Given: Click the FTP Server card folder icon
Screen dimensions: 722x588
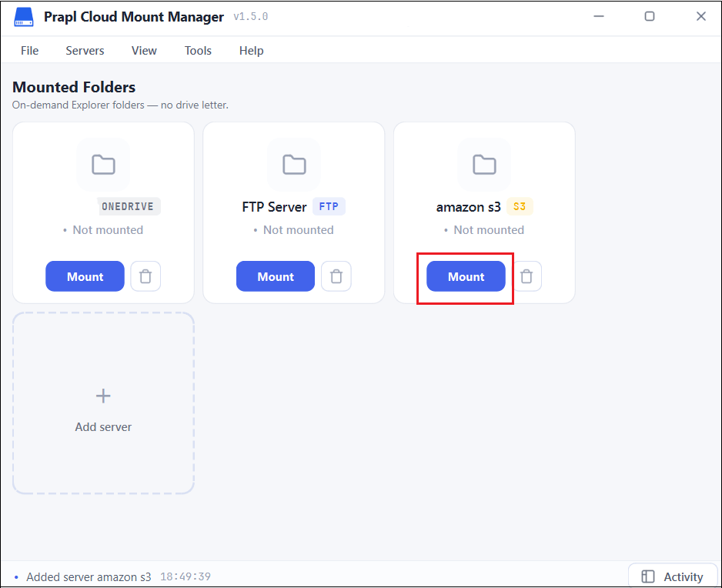Looking at the screenshot, I should click(294, 165).
